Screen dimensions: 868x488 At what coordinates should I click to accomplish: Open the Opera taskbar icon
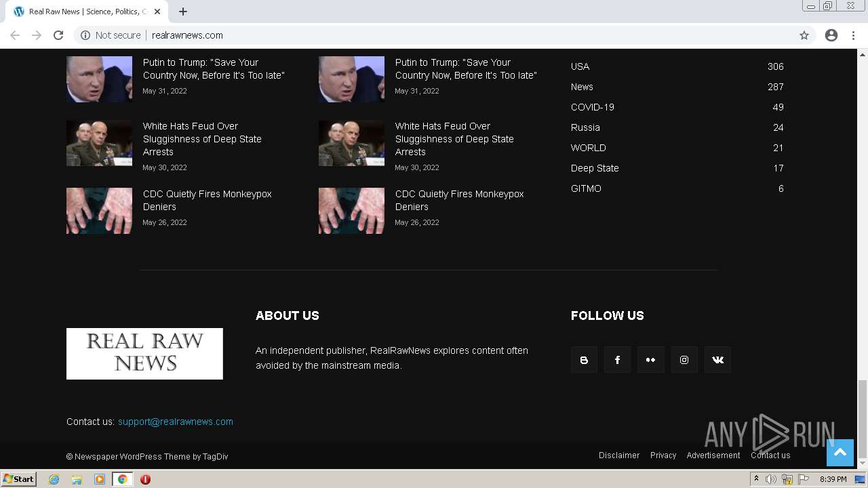click(145, 479)
